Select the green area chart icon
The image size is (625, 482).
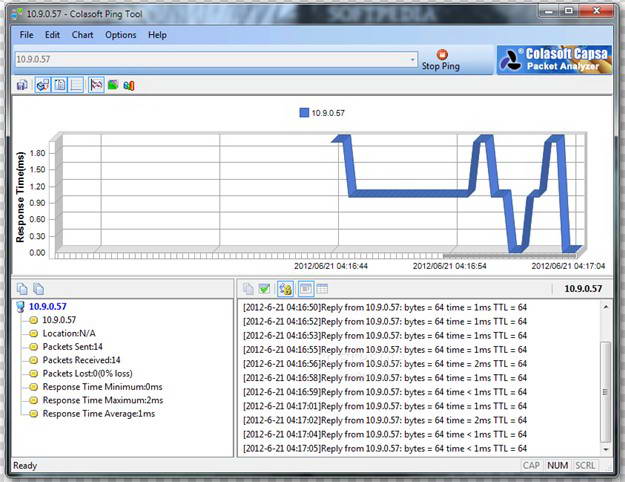pos(113,85)
